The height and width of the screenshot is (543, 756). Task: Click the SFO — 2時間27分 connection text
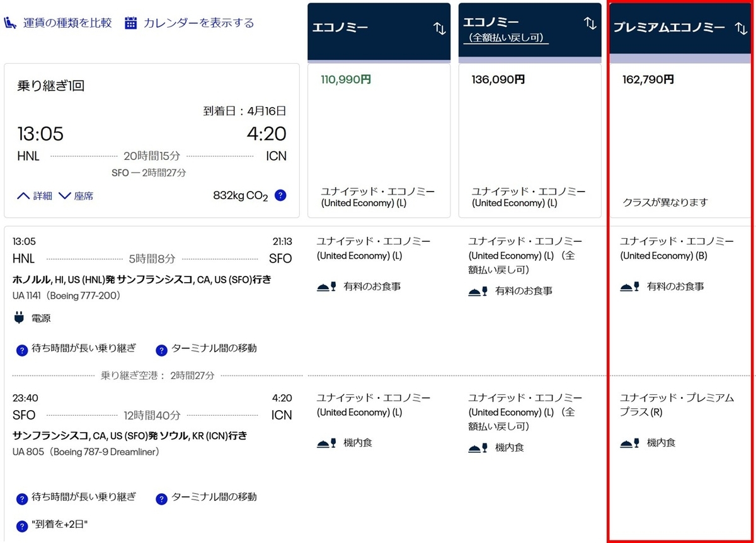point(149,172)
